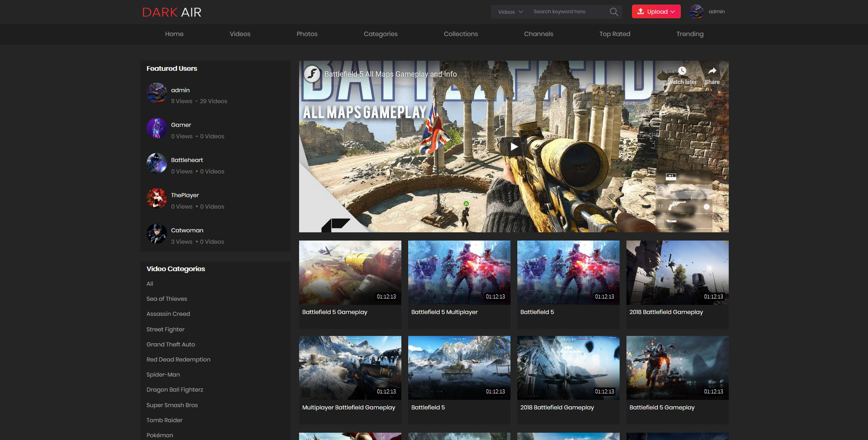Image resolution: width=868 pixels, height=440 pixels.
Task: Select Red Dead Redemption category
Action: click(x=178, y=359)
